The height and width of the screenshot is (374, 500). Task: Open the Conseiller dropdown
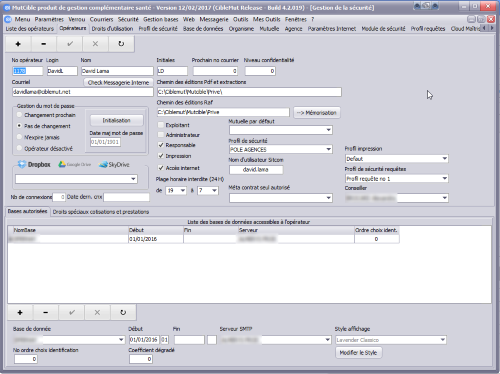coord(445,198)
